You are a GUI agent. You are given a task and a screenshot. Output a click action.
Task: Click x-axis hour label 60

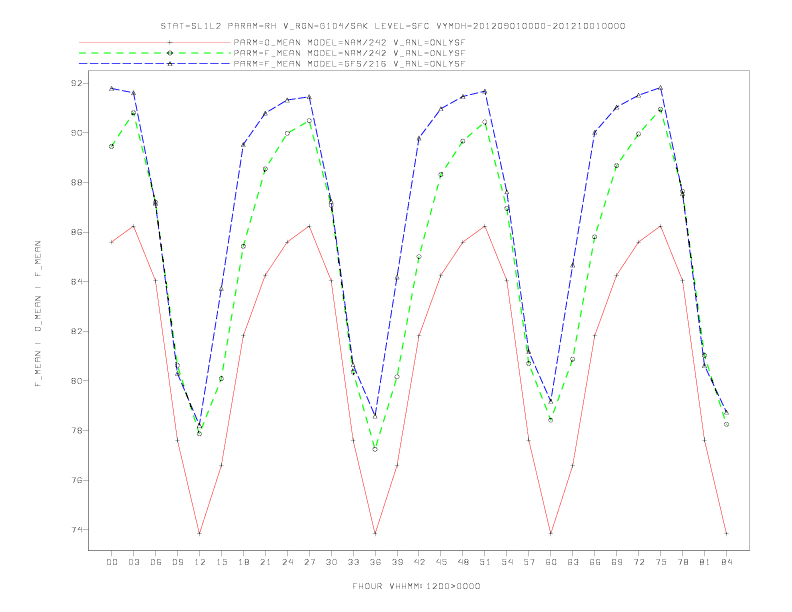551,562
